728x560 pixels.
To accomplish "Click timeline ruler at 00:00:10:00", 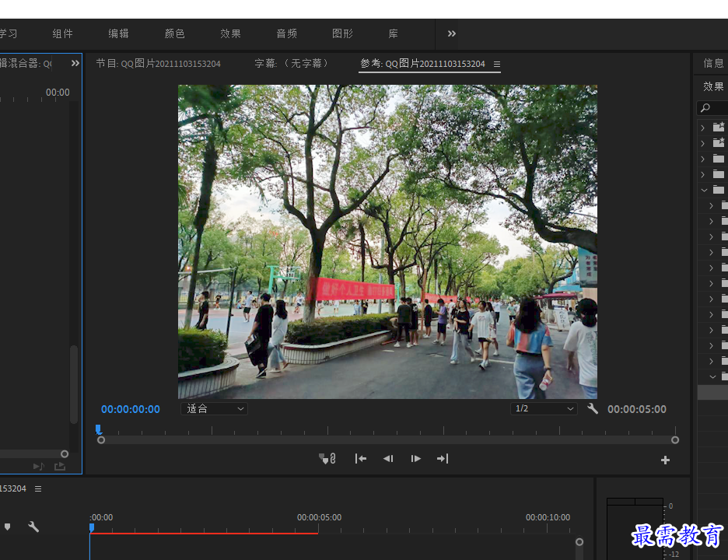I will [x=548, y=517].
